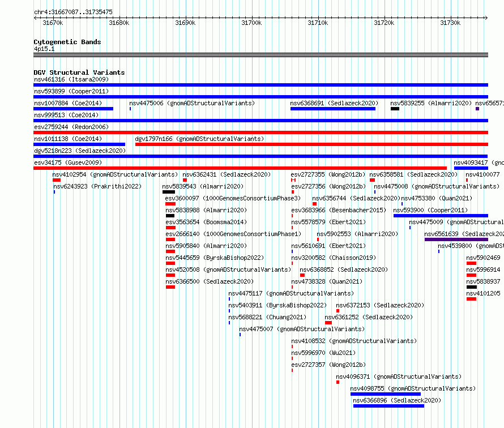Select esv34175 (Gusev2009) variant label

68,162
